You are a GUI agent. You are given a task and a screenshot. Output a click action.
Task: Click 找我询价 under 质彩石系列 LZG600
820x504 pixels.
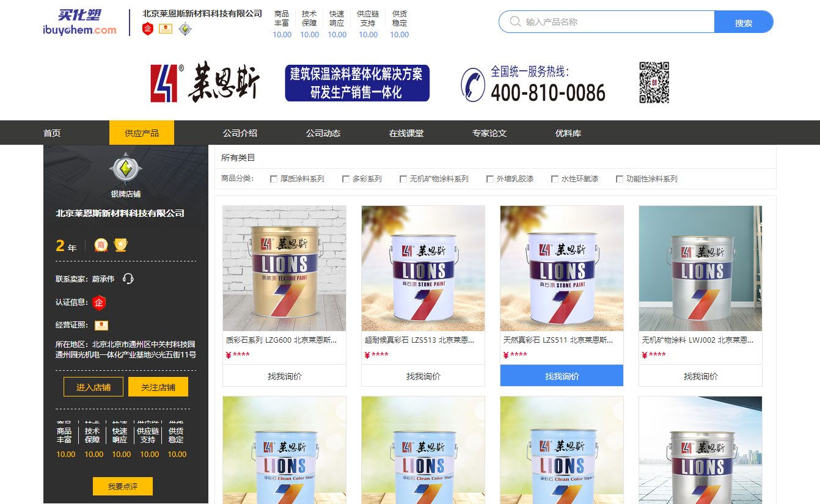tap(285, 376)
